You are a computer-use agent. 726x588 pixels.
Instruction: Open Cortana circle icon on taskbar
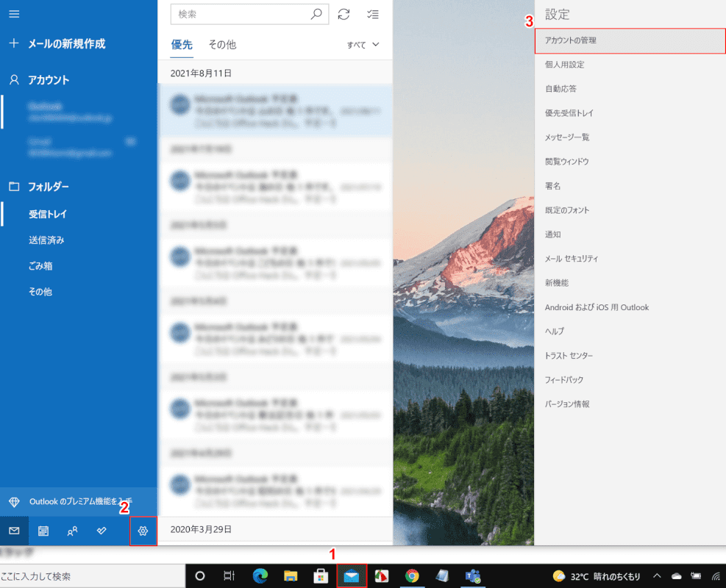click(x=200, y=576)
